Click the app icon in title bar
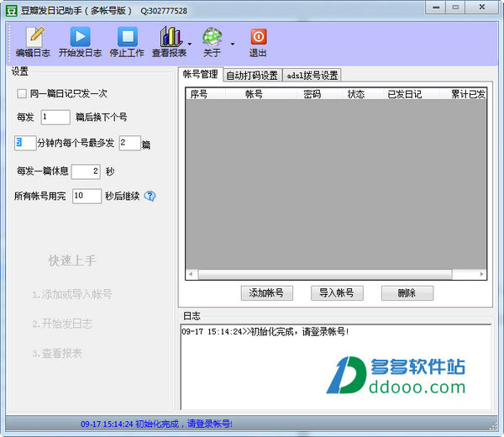Image resolution: width=504 pixels, height=437 pixels. pyautogui.click(x=11, y=11)
